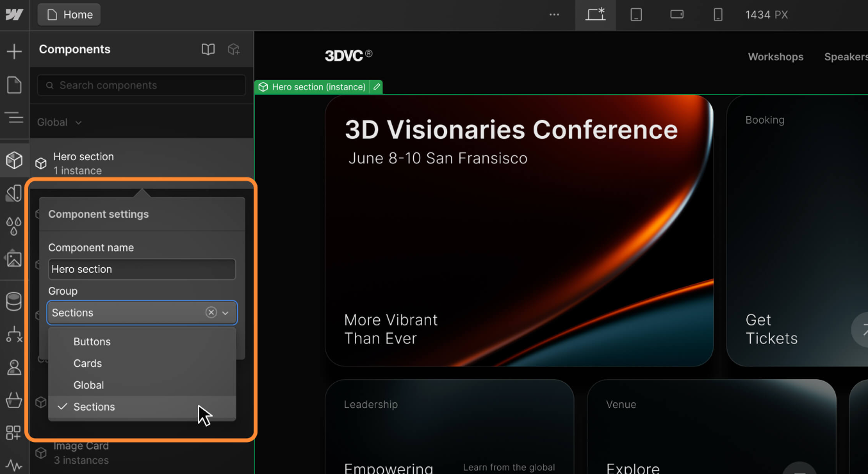Viewport: 868px width, 474px height.
Task: Open the Assets image panel
Action: pos(14,259)
